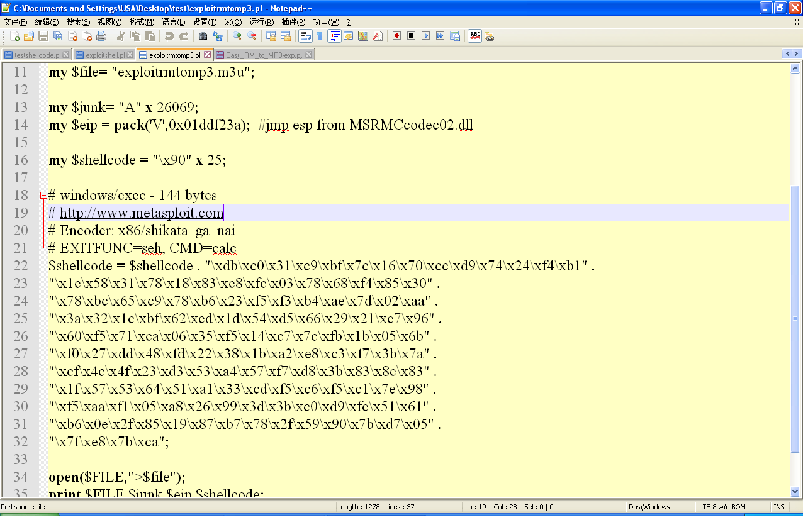This screenshot has width=803, height=532.
Task: Save the current recorded macro icon
Action: click(455, 36)
